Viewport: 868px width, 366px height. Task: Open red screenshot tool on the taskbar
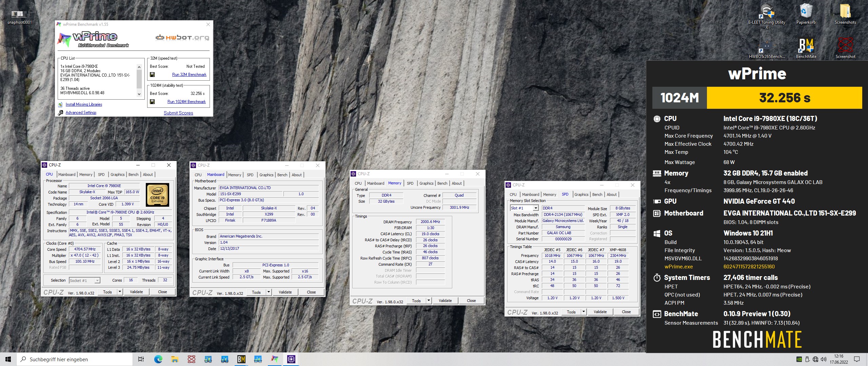pyautogui.click(x=191, y=359)
